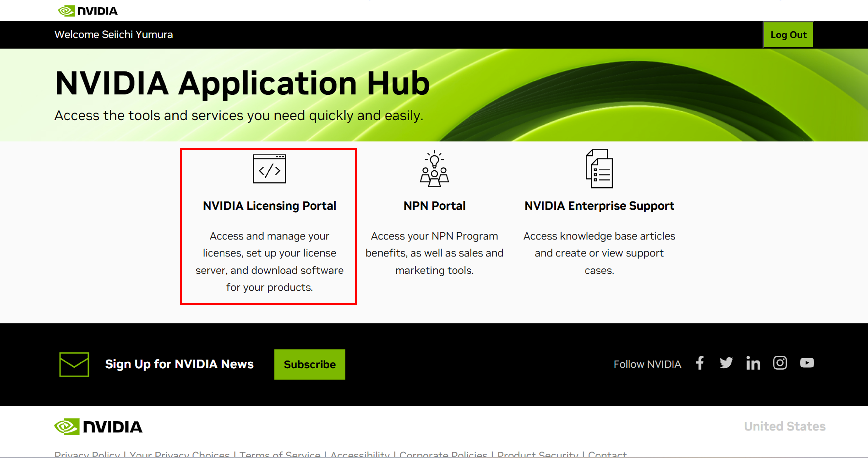Click the NVIDIA logo in the top header
The image size is (868, 458).
pos(88,11)
